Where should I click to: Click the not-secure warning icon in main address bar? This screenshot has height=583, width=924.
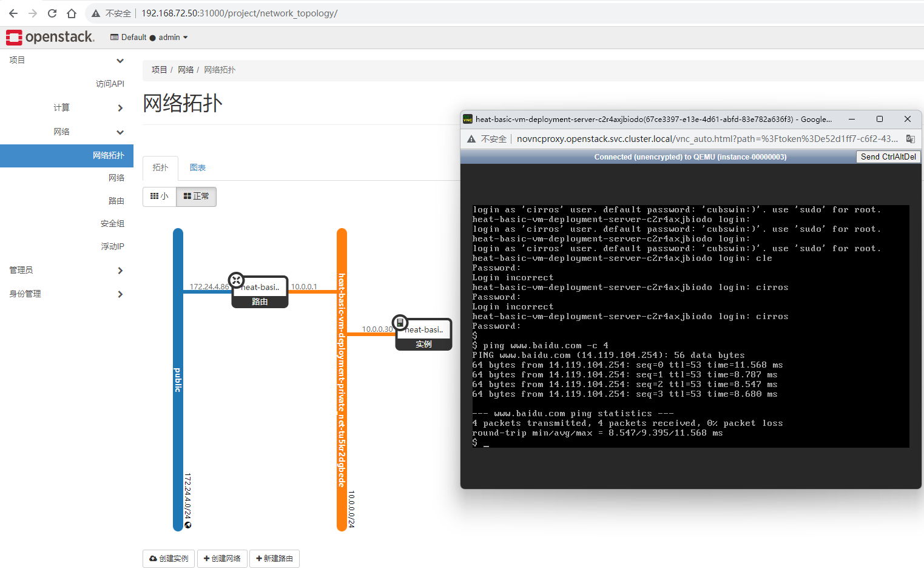pyautogui.click(x=96, y=13)
